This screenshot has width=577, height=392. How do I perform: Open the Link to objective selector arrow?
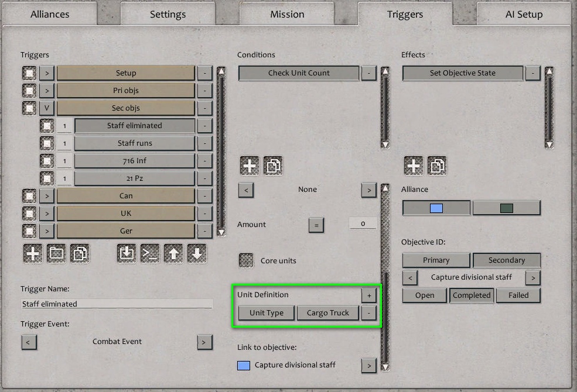369,366
